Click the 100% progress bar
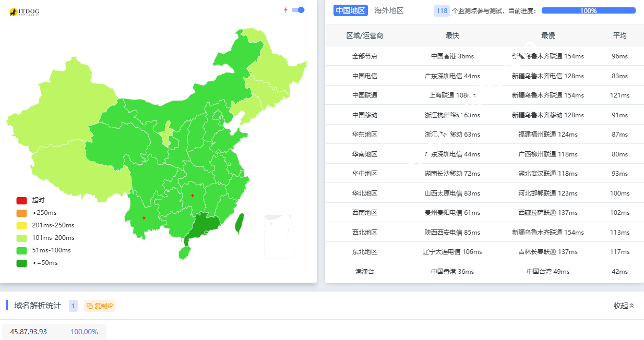Viewport: 644px width, 340px height. click(x=588, y=10)
